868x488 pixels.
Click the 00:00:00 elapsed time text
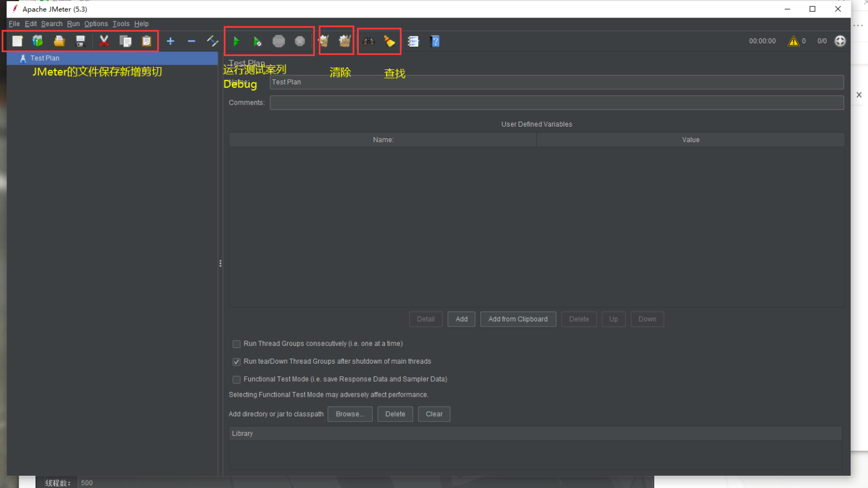(x=762, y=41)
